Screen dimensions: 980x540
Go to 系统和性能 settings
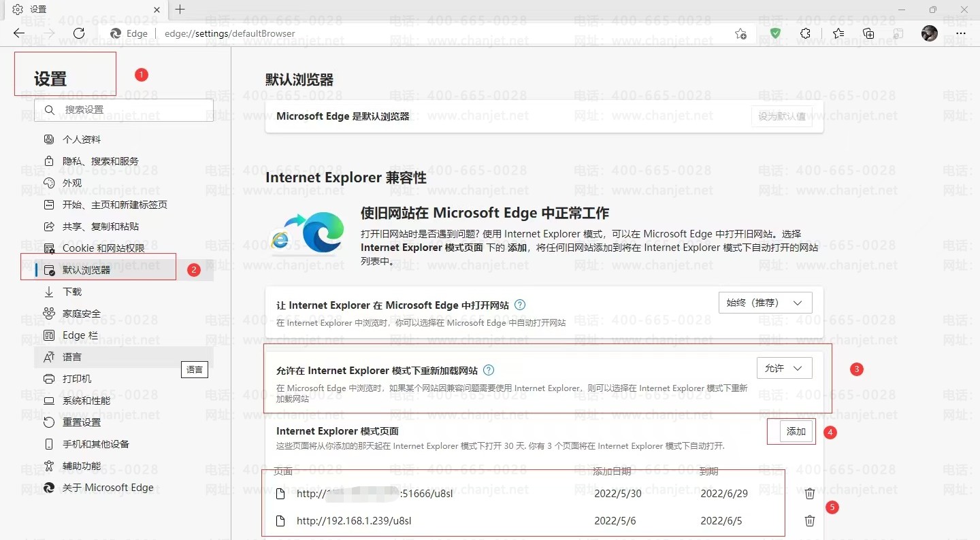click(x=124, y=401)
